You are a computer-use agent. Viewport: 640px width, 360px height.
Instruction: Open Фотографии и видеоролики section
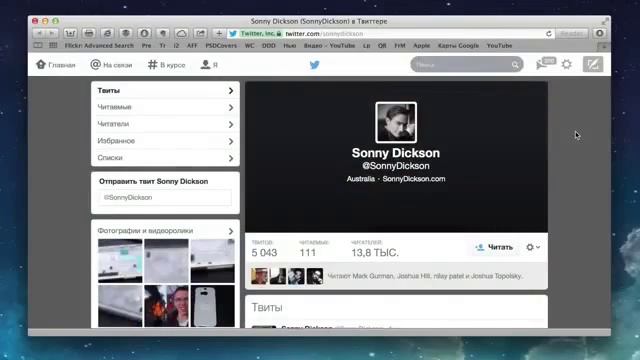145,231
